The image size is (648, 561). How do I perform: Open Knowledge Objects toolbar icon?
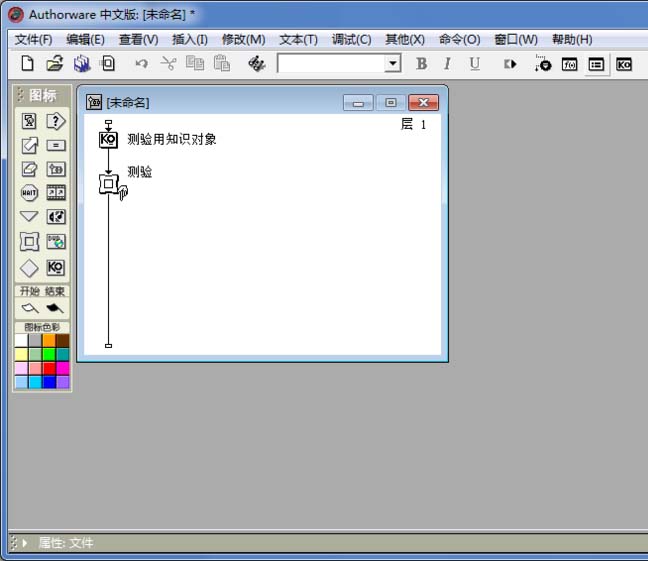(624, 64)
